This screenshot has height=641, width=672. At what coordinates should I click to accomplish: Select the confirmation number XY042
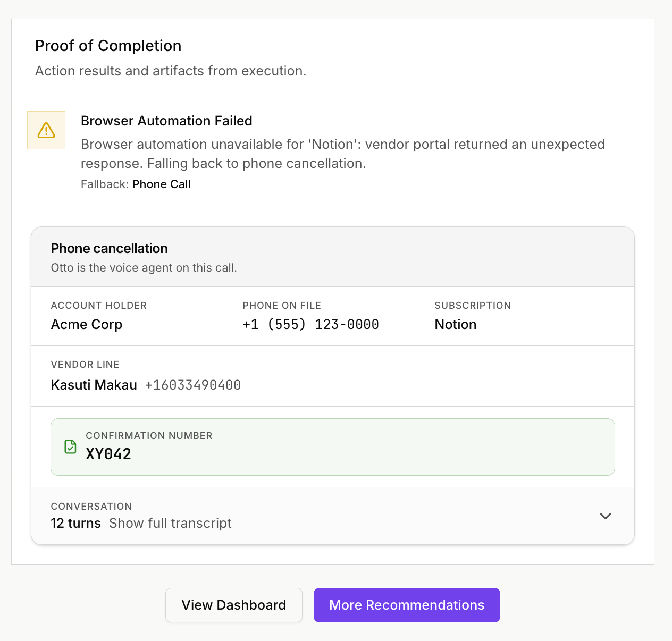[x=108, y=454]
